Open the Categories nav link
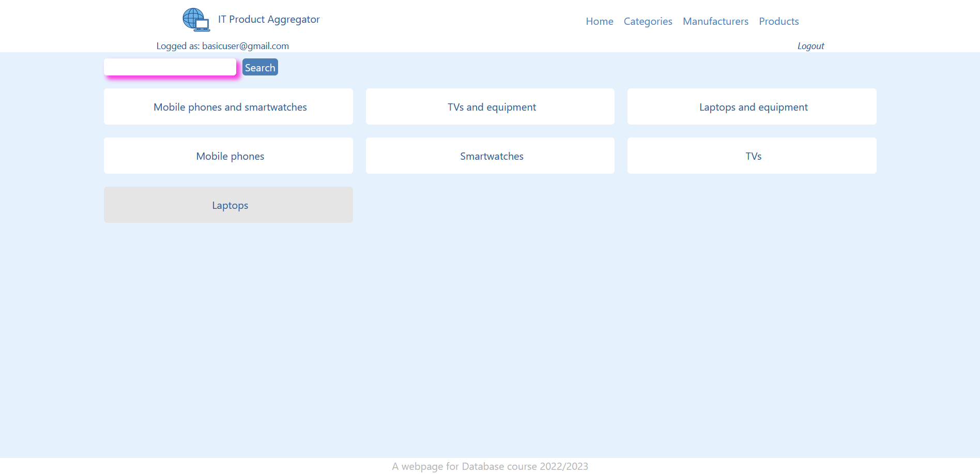The width and height of the screenshot is (980, 474). click(x=648, y=21)
